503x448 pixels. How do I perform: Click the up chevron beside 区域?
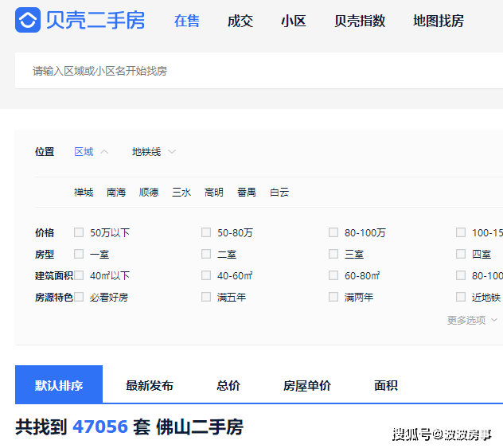[104, 152]
